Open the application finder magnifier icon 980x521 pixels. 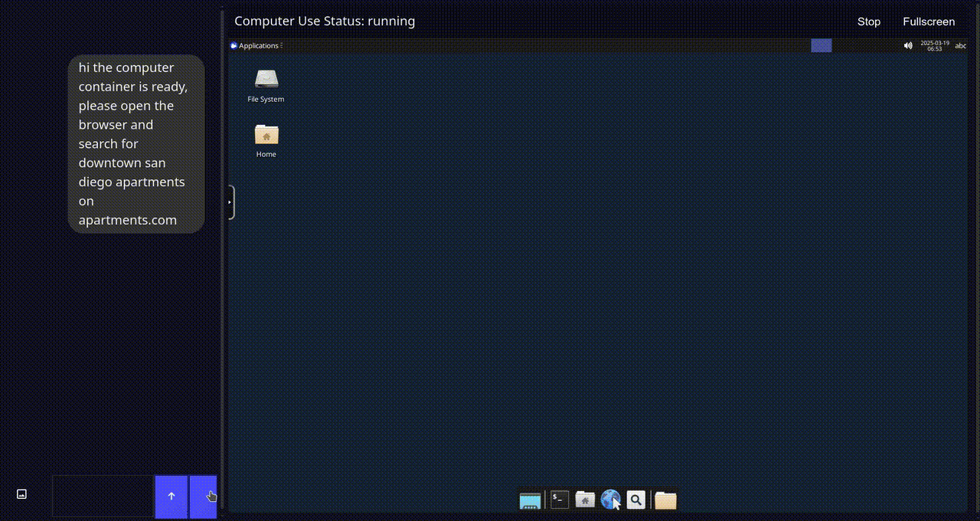click(635, 500)
